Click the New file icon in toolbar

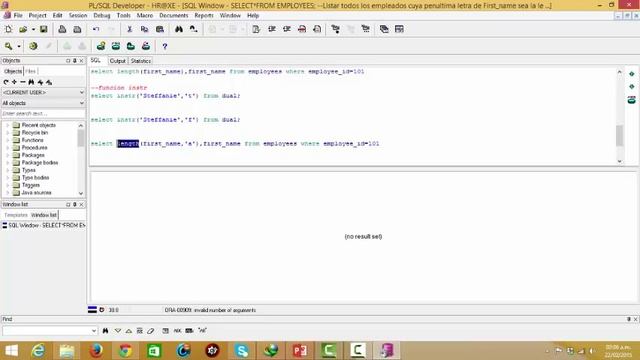click(9, 29)
